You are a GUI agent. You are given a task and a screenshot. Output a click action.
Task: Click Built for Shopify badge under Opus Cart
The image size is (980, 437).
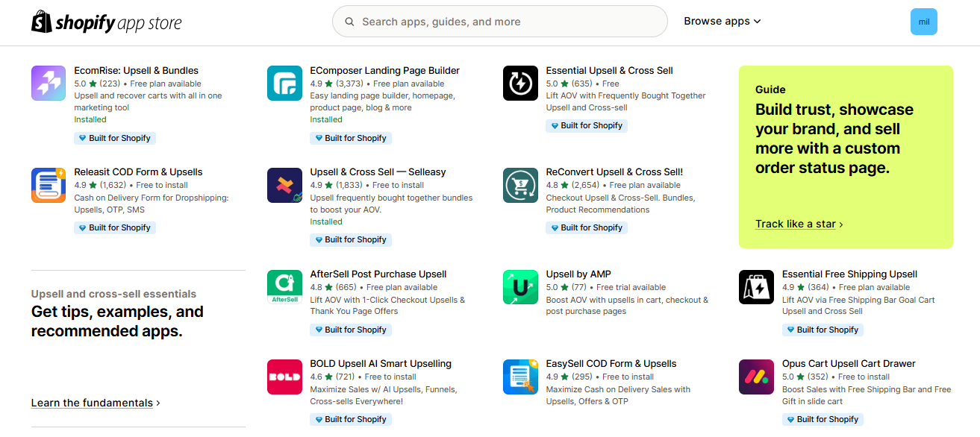coord(823,419)
